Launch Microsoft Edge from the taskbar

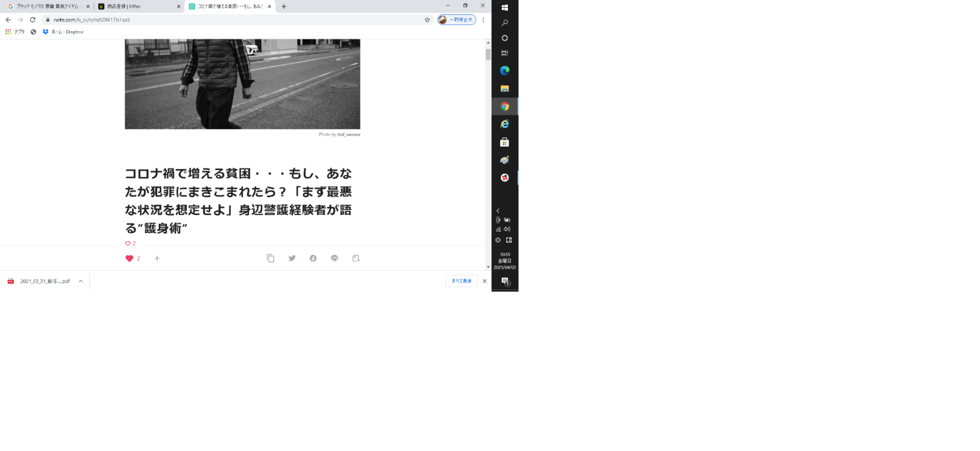tap(505, 71)
